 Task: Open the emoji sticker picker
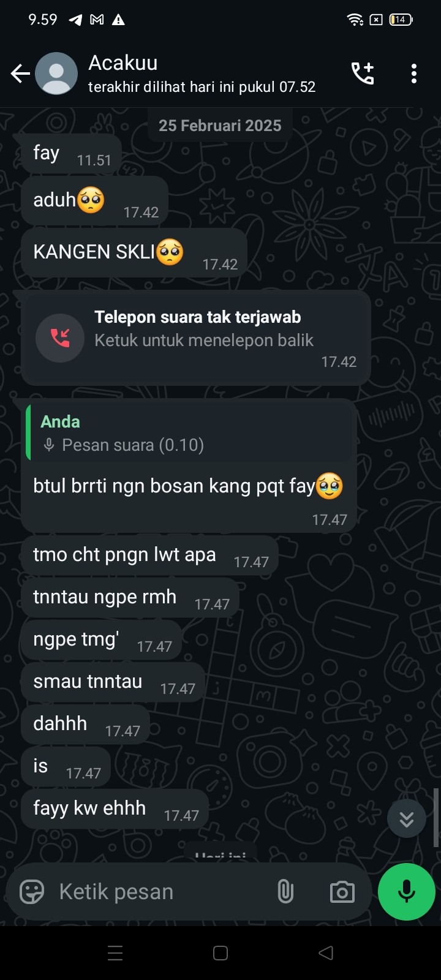tap(32, 892)
